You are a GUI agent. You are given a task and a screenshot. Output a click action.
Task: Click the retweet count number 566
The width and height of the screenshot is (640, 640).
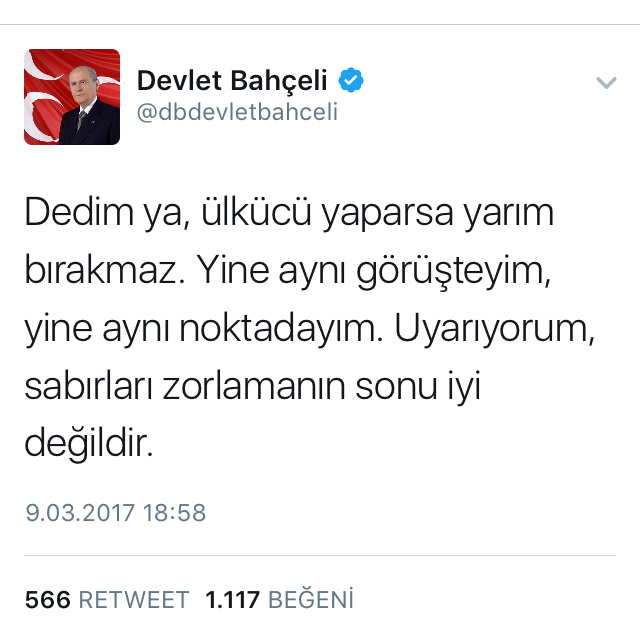48,600
